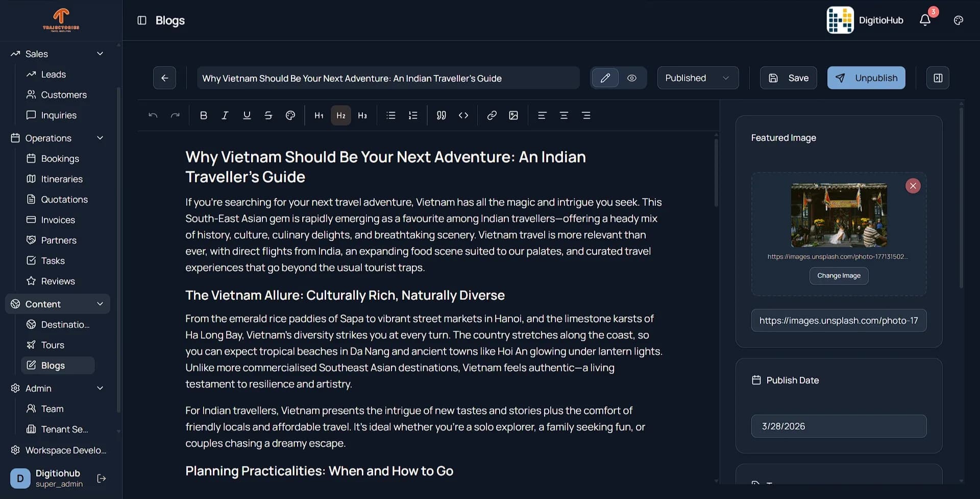Collapse the left sidebar via header icon
The height and width of the screenshot is (499, 980).
click(x=142, y=20)
